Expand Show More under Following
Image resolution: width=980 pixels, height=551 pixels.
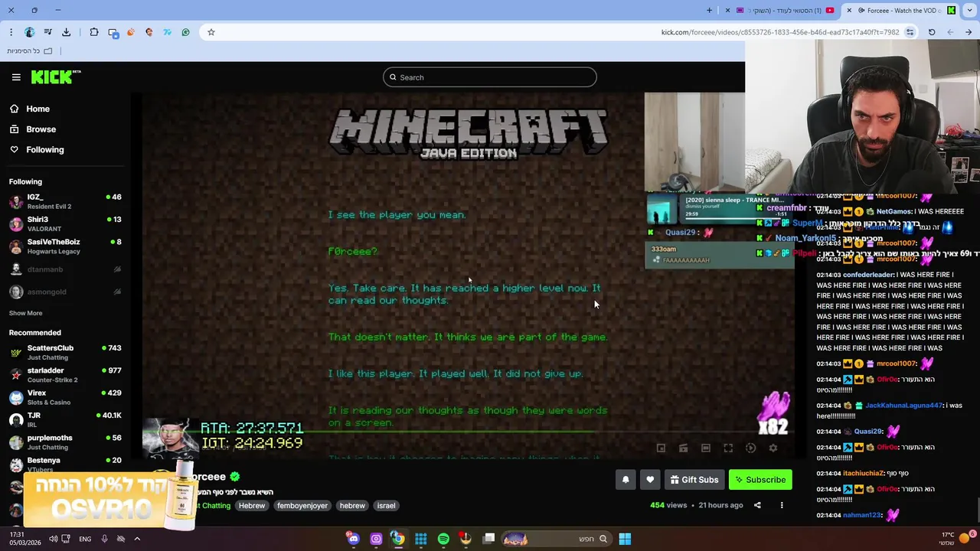pyautogui.click(x=25, y=313)
